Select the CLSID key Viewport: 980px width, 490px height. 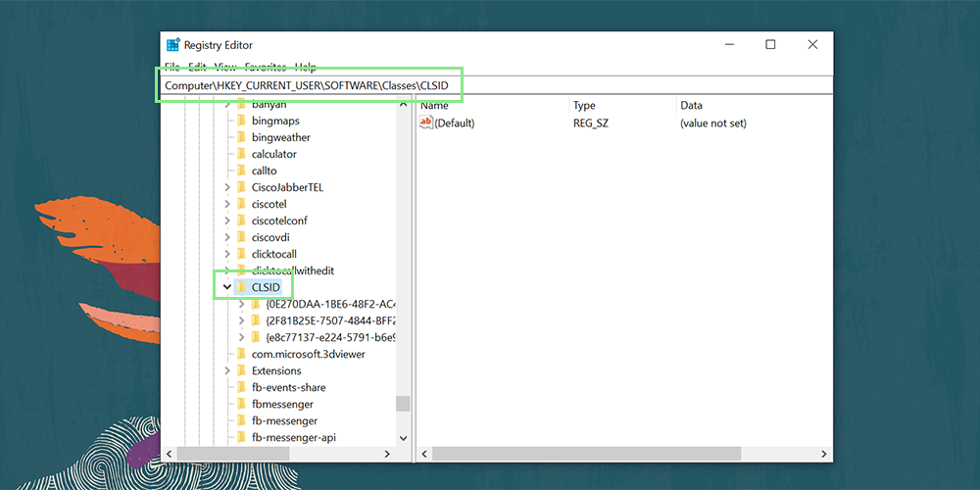[x=266, y=287]
